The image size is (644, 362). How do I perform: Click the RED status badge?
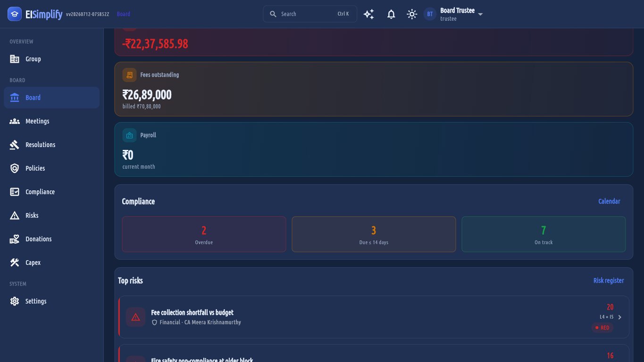pyautogui.click(x=602, y=328)
